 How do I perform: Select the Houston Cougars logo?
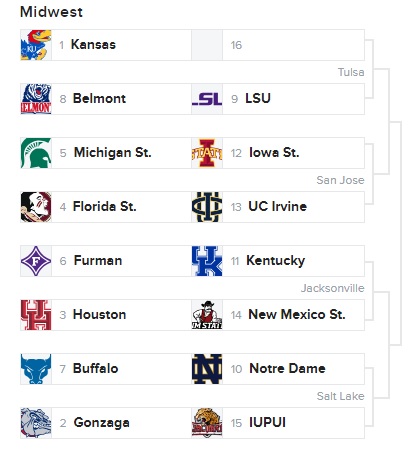click(x=36, y=315)
